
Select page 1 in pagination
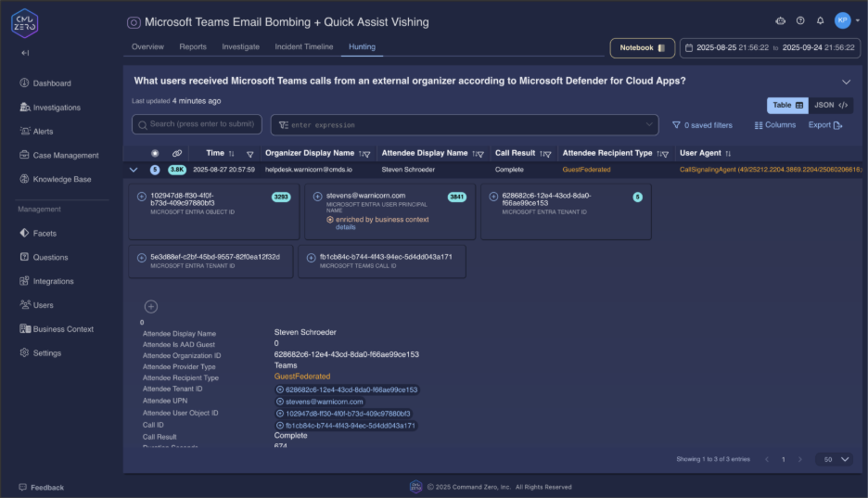click(784, 459)
